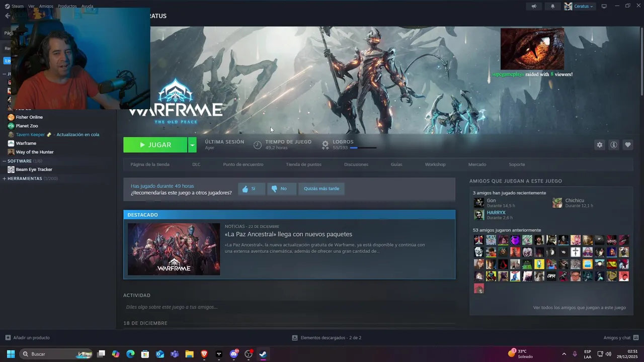Open the DLC tab
This screenshot has width=644, height=362.
coord(196,164)
